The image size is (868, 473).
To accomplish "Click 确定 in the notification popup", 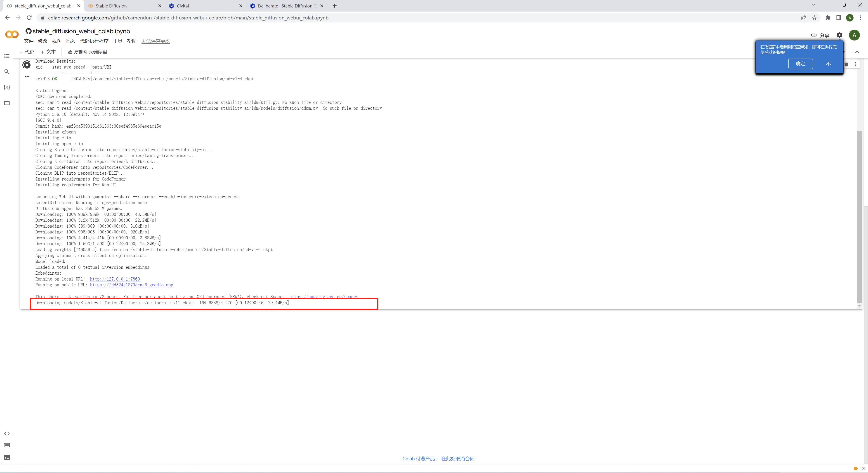I will (x=800, y=64).
